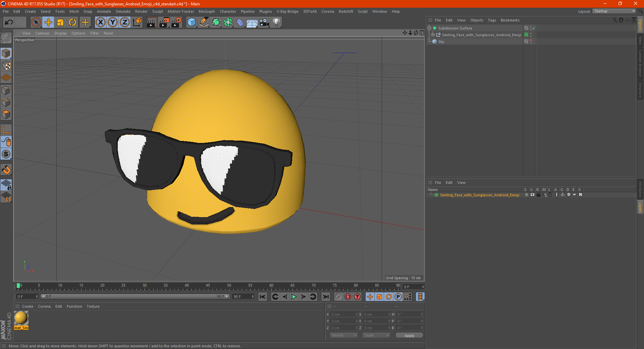Screen dimensions: 644x349
Task: Toggle layer visibility eye icon
Action: pos(532,195)
